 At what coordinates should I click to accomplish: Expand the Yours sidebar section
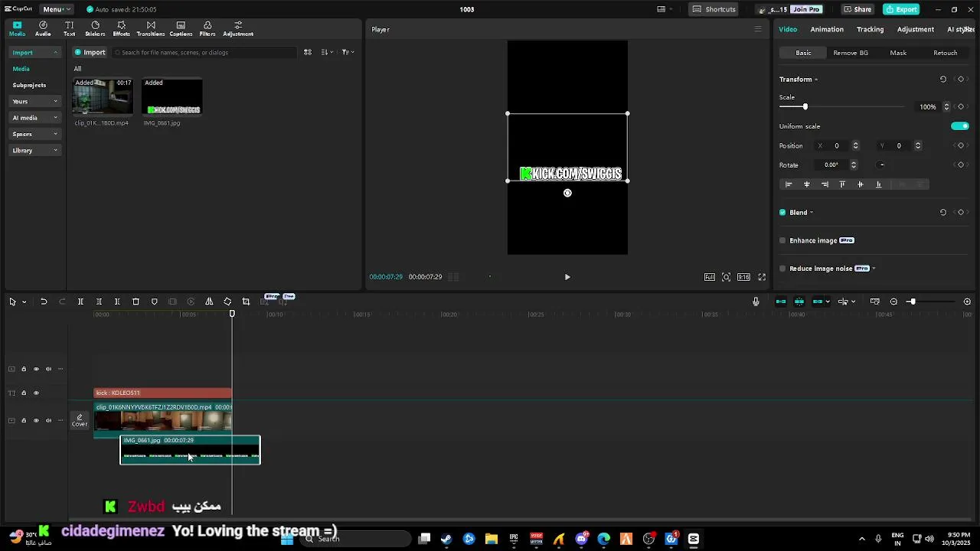(35, 102)
